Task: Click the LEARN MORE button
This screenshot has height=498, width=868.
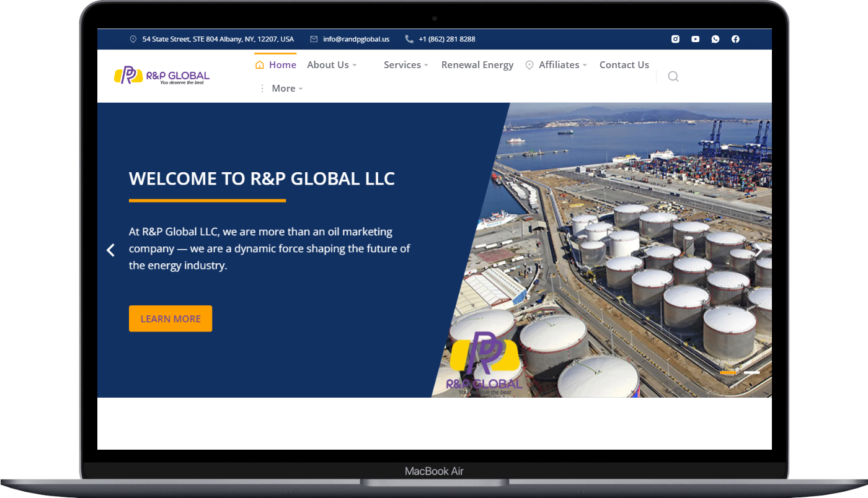Action: point(170,318)
